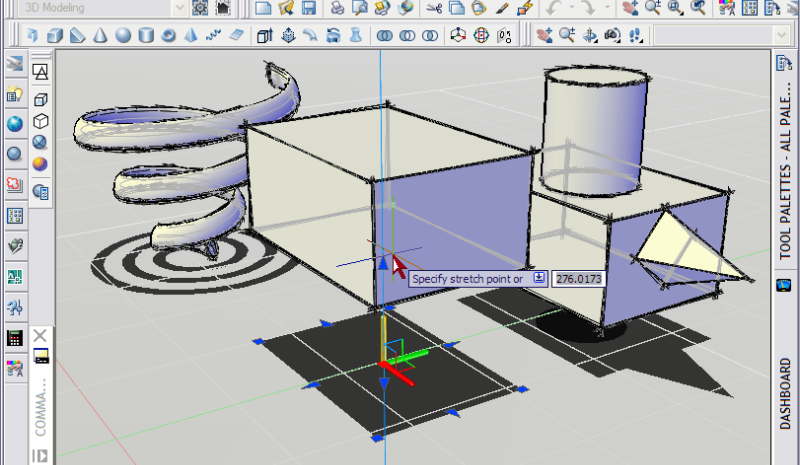Select the Pyramid primitive tool
This screenshot has height=465, width=800.
click(x=191, y=36)
